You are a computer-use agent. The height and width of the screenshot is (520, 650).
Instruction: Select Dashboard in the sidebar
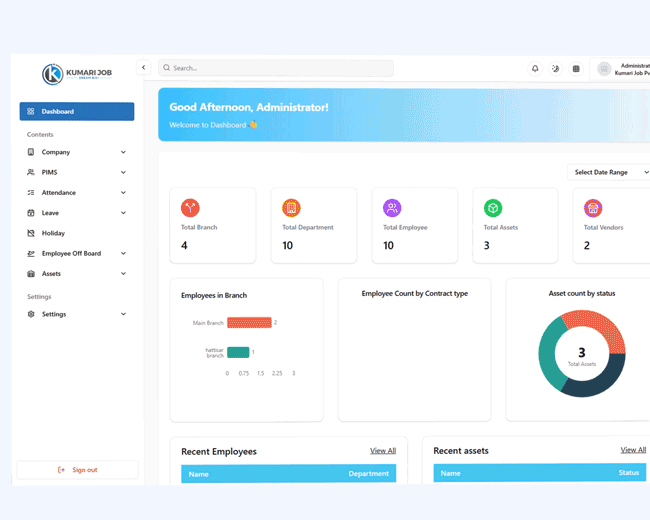[77, 112]
